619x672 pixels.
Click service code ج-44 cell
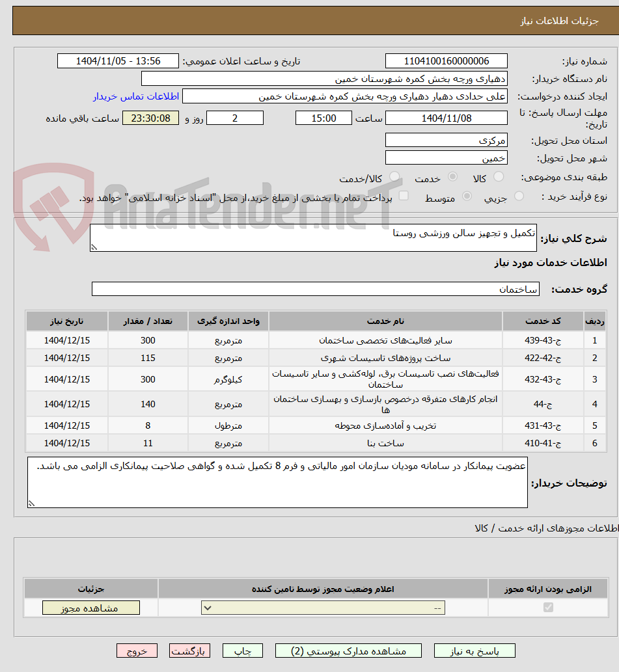(543, 404)
